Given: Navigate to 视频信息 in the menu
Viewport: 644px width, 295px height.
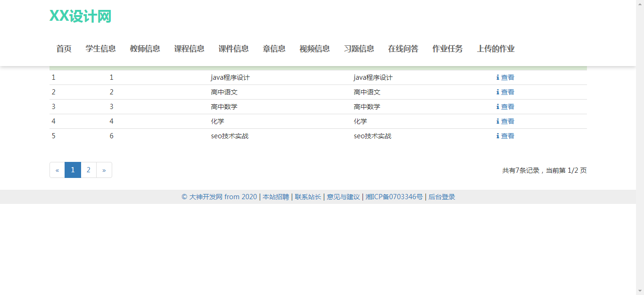Looking at the screenshot, I should coord(314,49).
